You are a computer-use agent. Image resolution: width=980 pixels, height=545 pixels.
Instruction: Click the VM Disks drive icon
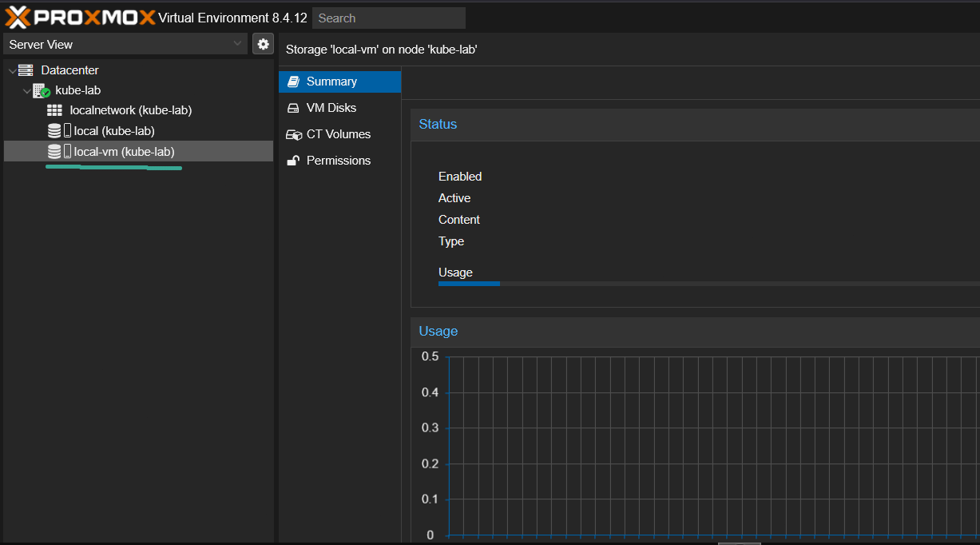pyautogui.click(x=293, y=108)
